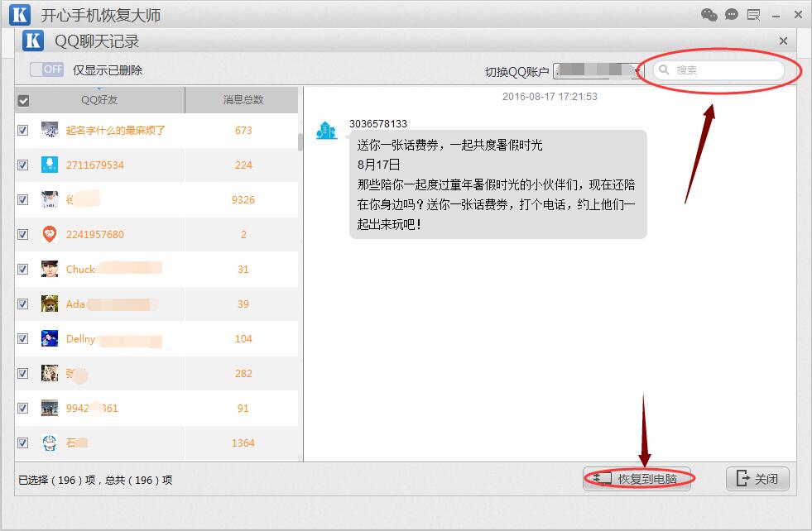The image size is (812, 531).
Task: Click the K logo beside 开心手机恢复大师
Action: 20,15
